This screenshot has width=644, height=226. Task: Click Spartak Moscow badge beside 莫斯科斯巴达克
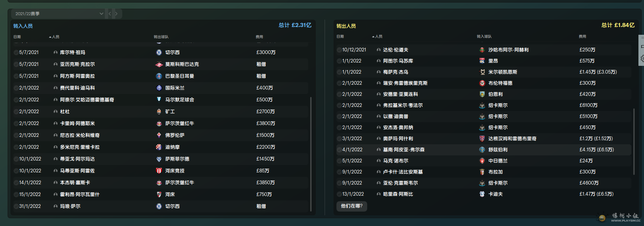[x=159, y=64]
